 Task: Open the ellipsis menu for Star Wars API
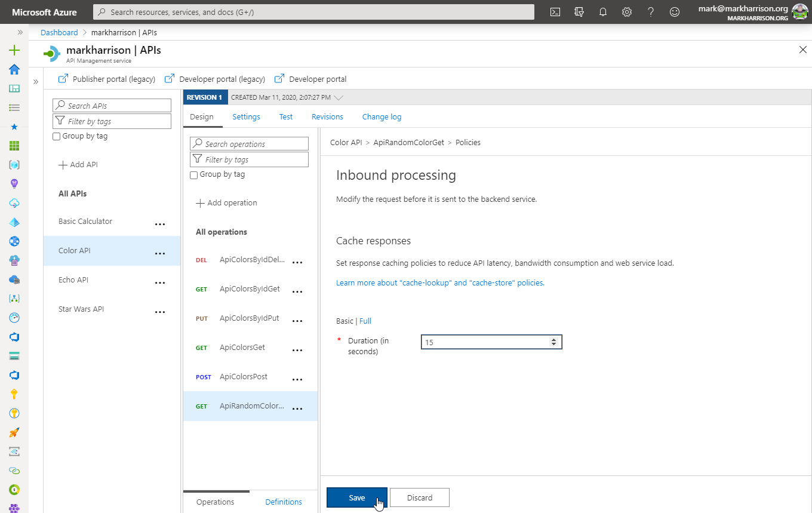pos(160,312)
